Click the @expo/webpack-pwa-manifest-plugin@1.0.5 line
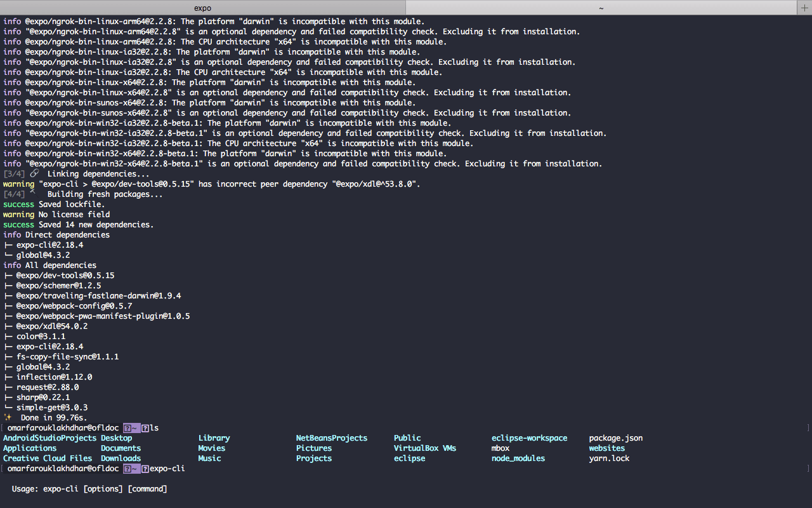Viewport: 812px width, 508px height. pyautogui.click(x=96, y=316)
